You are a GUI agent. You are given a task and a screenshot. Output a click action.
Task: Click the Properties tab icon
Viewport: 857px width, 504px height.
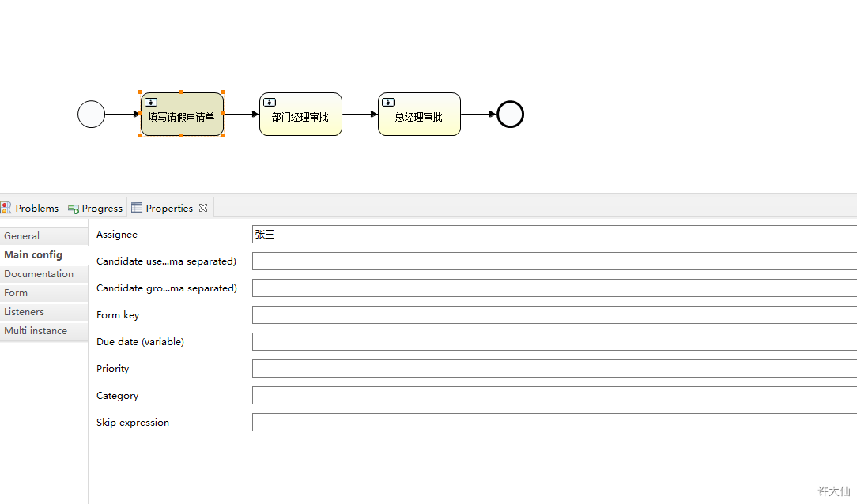tap(137, 208)
